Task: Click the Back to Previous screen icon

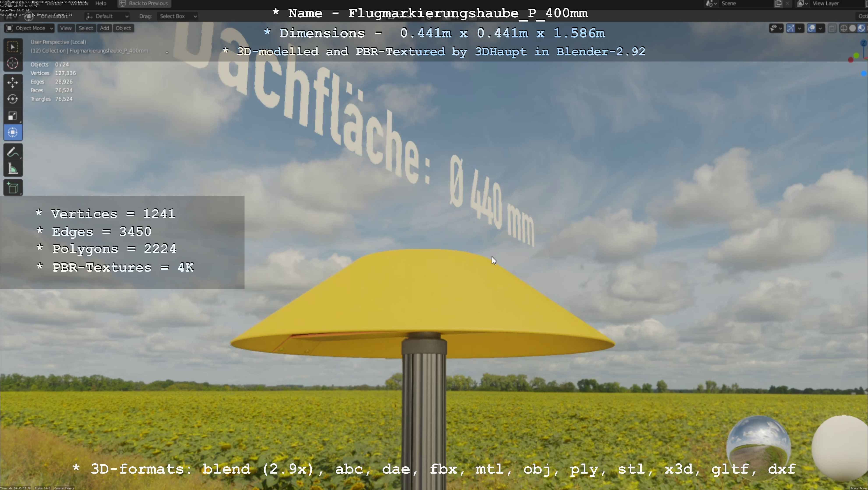Action: (x=123, y=3)
